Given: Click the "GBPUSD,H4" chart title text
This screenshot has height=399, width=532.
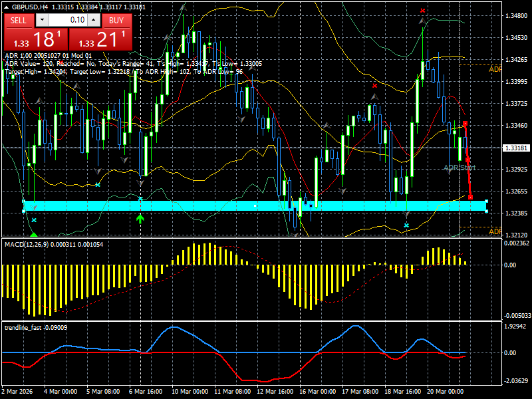Looking at the screenshot, I should click(31, 7).
